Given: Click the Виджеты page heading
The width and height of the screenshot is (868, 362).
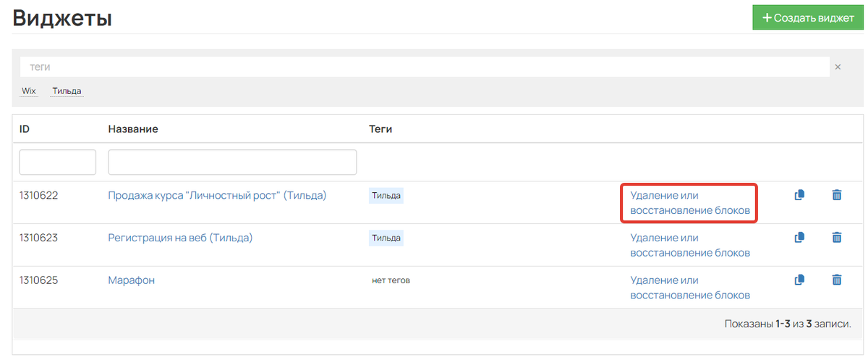Looking at the screenshot, I should coord(62,18).
